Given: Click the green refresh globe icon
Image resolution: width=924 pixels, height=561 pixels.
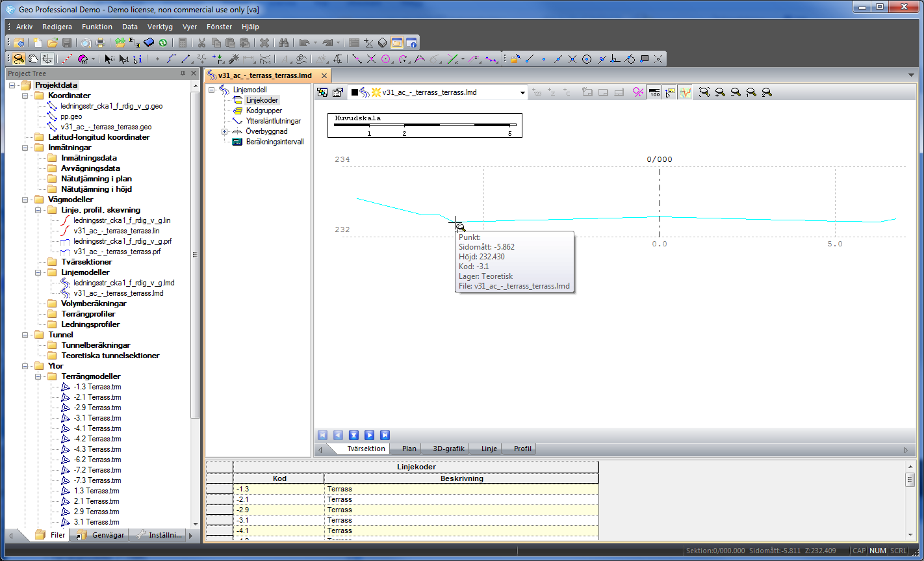Looking at the screenshot, I should point(162,43).
